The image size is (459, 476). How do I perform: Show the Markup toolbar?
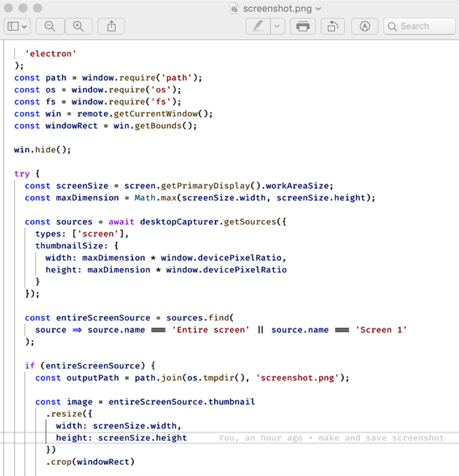[365, 26]
